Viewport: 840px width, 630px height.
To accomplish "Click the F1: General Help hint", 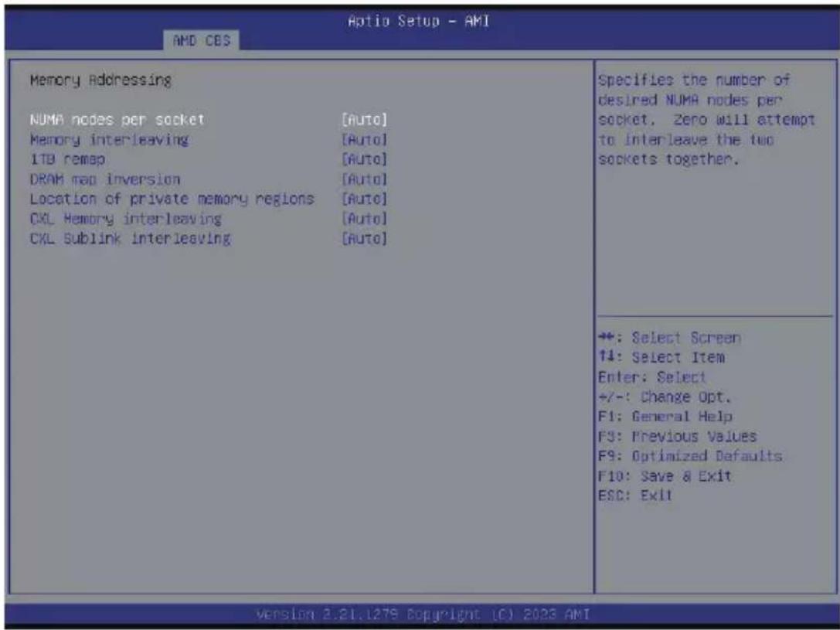I will tap(665, 416).
